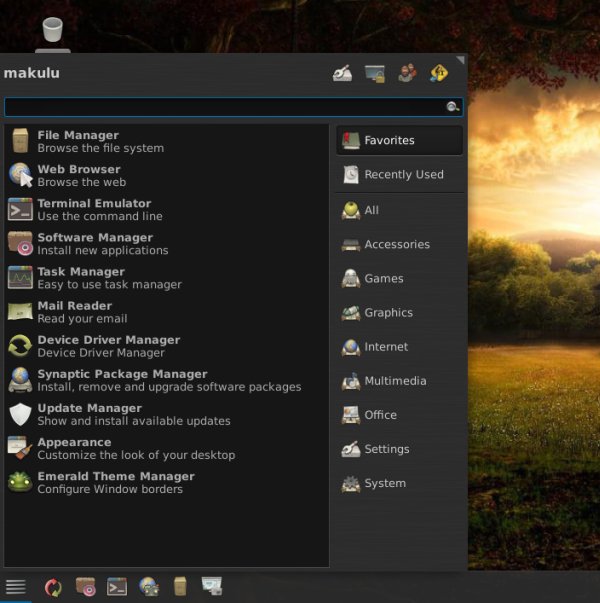Viewport: 600px width, 603px height.
Task: Show the Accessories category
Action: tap(396, 245)
